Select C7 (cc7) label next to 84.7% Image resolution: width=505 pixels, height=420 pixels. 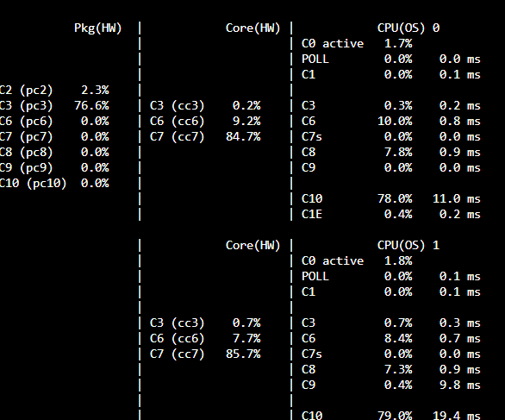178,136
